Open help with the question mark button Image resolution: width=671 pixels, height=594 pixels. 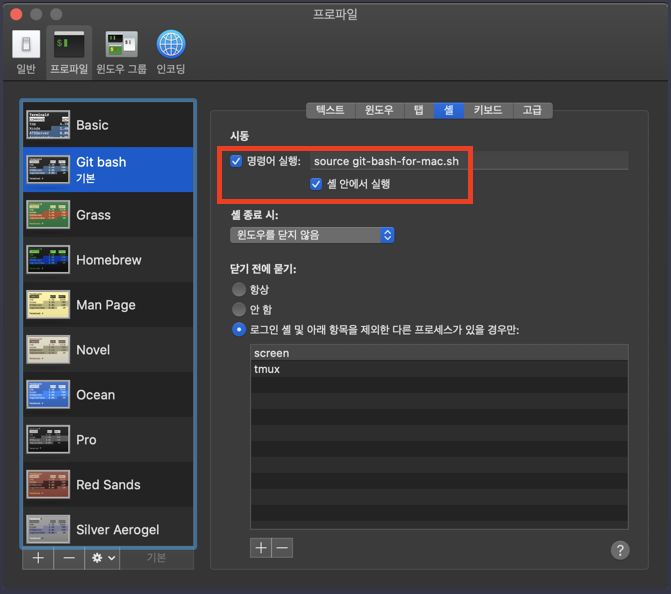point(620,550)
